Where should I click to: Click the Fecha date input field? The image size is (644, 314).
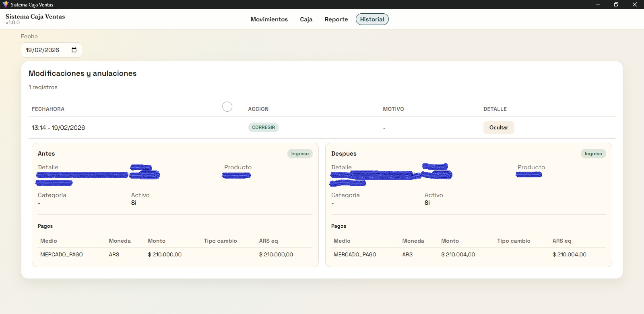(44, 50)
